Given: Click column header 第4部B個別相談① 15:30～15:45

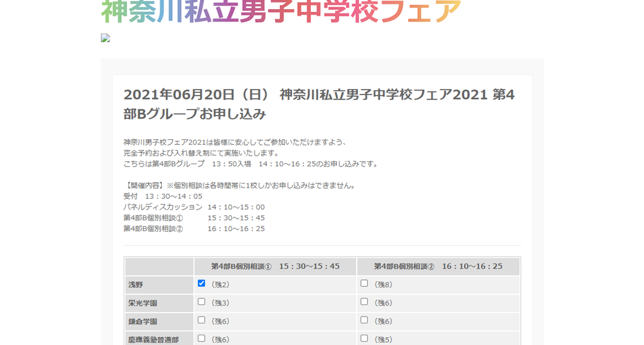Looking at the screenshot, I should point(275,266).
